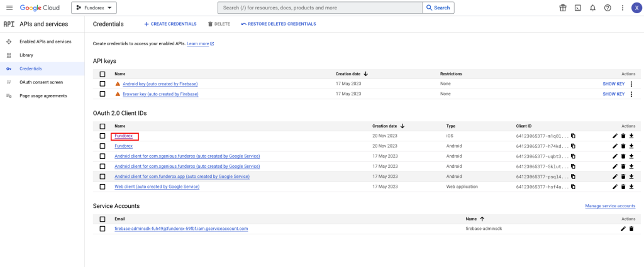This screenshot has width=644, height=267.
Task: Activate Cloud Shell terminal icon
Action: coord(577,8)
